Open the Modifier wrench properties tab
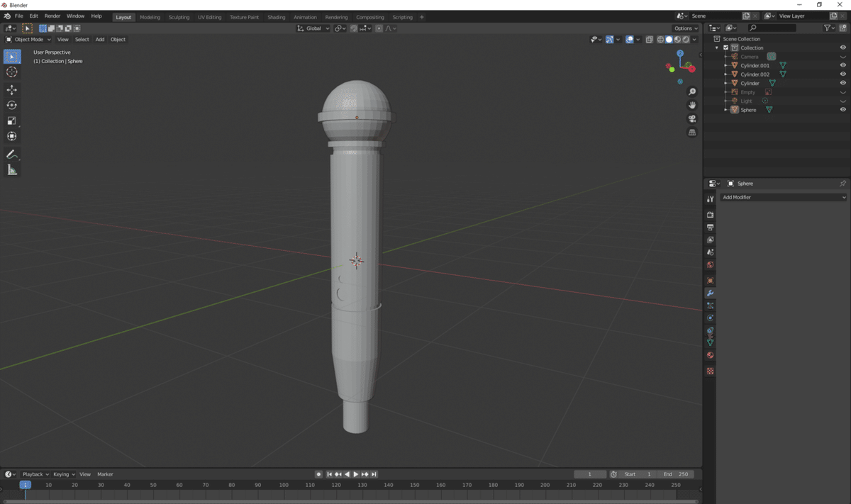Image resolution: width=851 pixels, height=504 pixels. tap(710, 293)
